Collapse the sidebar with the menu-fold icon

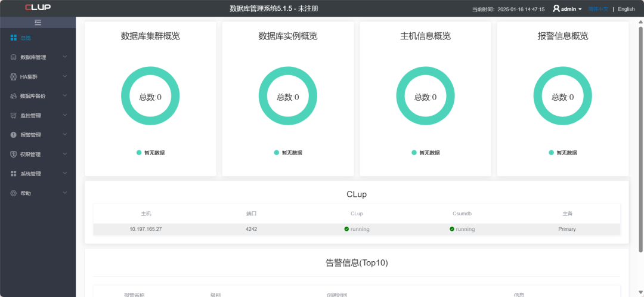pos(38,22)
